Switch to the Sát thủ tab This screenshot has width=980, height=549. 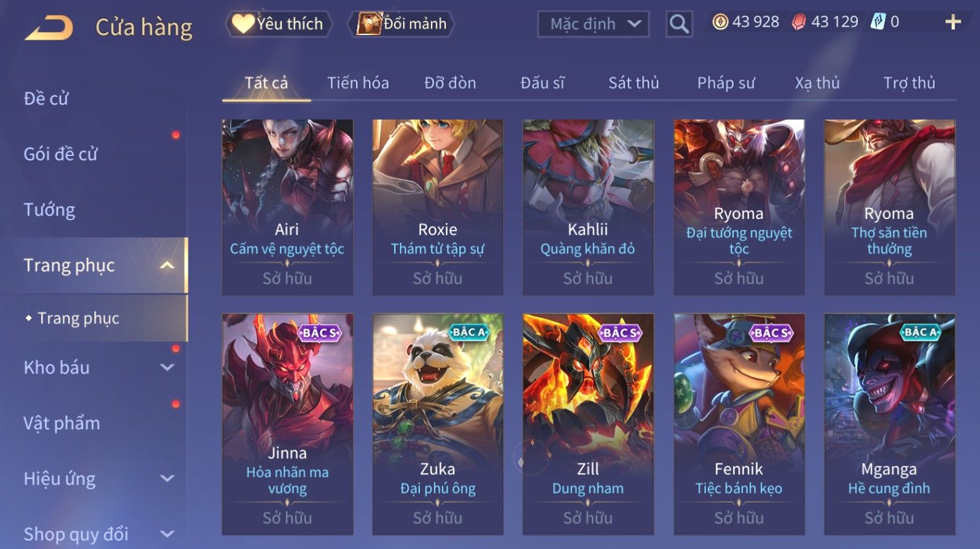[x=634, y=83]
